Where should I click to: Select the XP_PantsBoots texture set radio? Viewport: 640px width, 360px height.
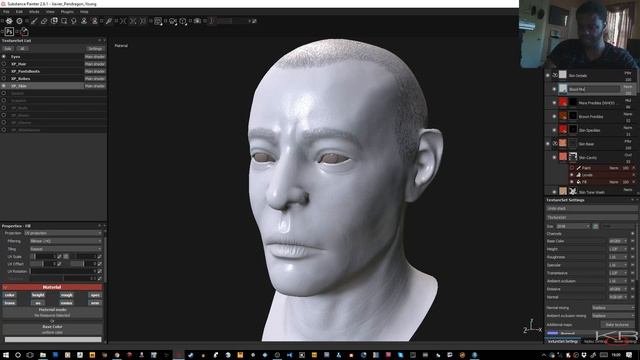pyautogui.click(x=4, y=71)
